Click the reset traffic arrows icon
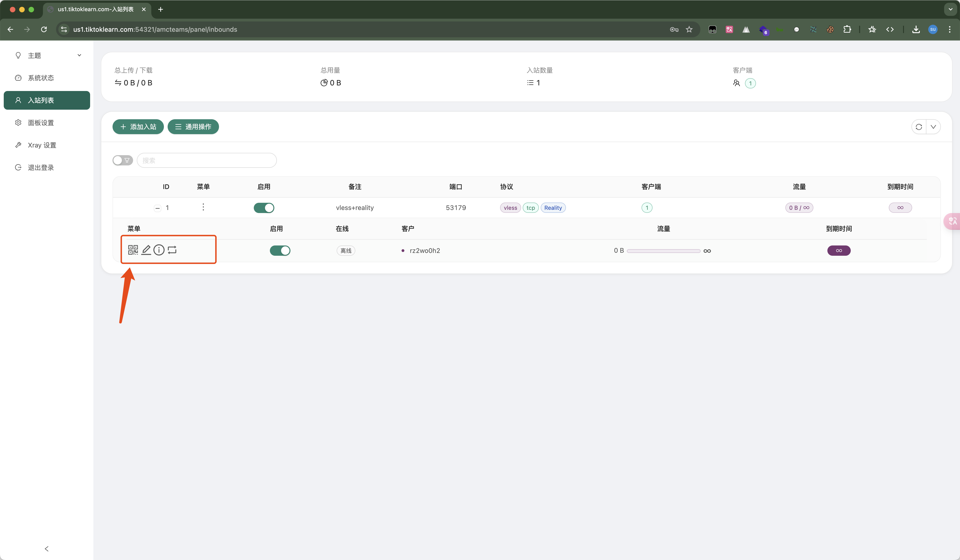The height and width of the screenshot is (560, 960). pyautogui.click(x=172, y=250)
